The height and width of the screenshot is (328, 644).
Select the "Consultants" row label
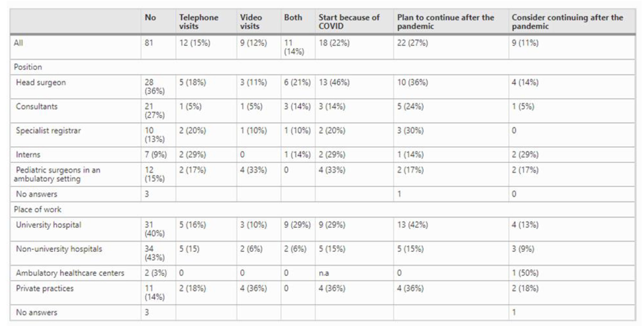pyautogui.click(x=36, y=107)
